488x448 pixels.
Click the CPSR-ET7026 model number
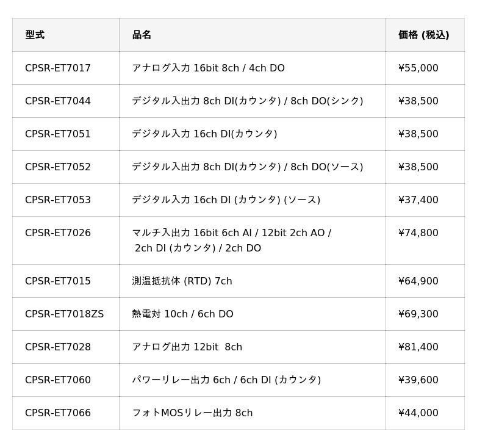point(58,233)
